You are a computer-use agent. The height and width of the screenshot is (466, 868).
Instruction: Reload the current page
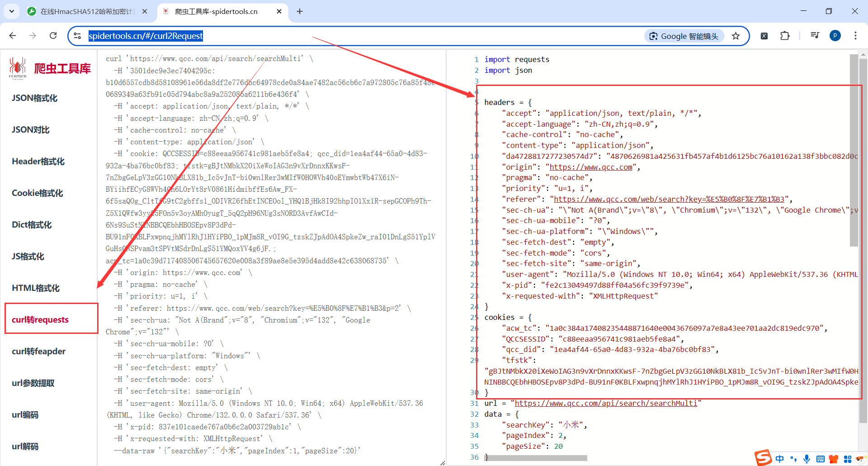pos(53,36)
